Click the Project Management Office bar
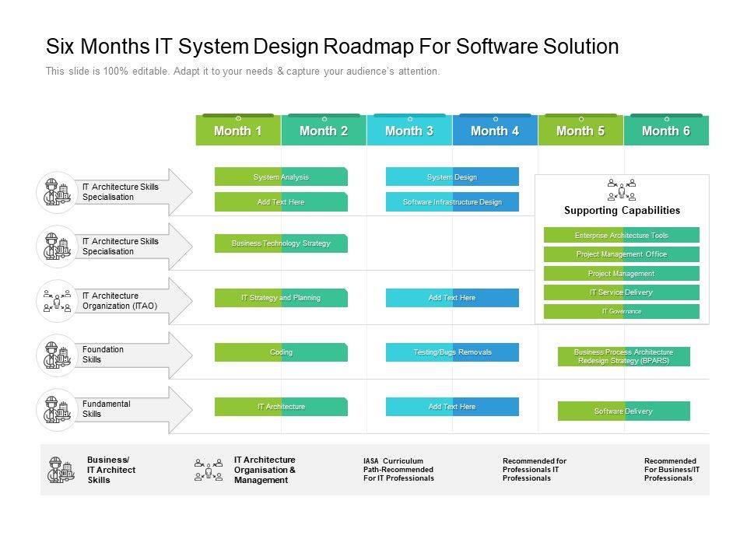Screen dimensions: 747x560 pos(622,254)
